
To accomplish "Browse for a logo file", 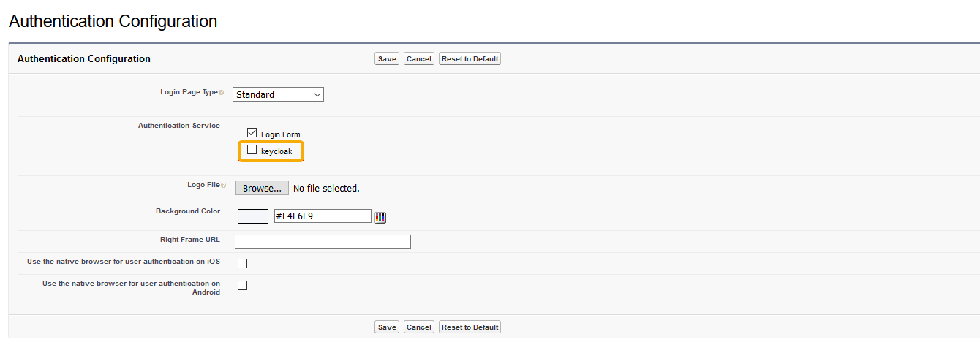I will [262, 188].
